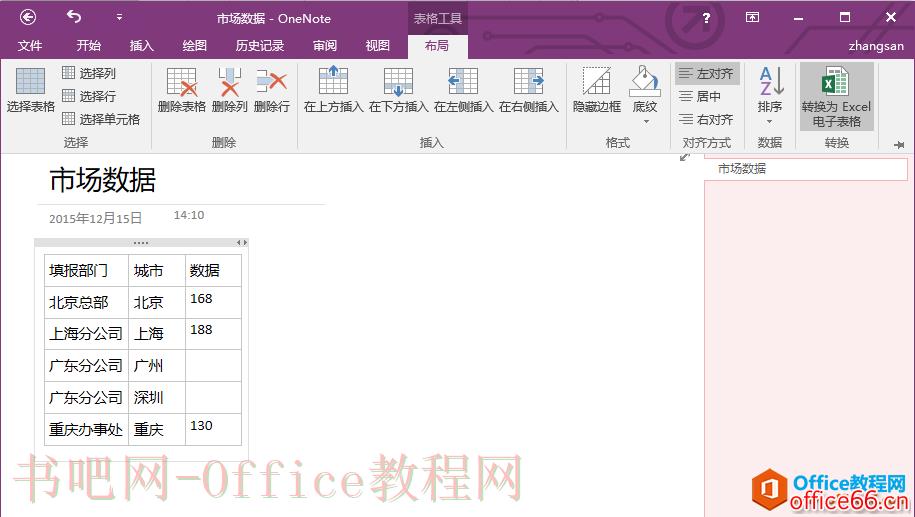Screen dimensions: 915x517
Task: Click the cell with value 130
Action: point(213,429)
